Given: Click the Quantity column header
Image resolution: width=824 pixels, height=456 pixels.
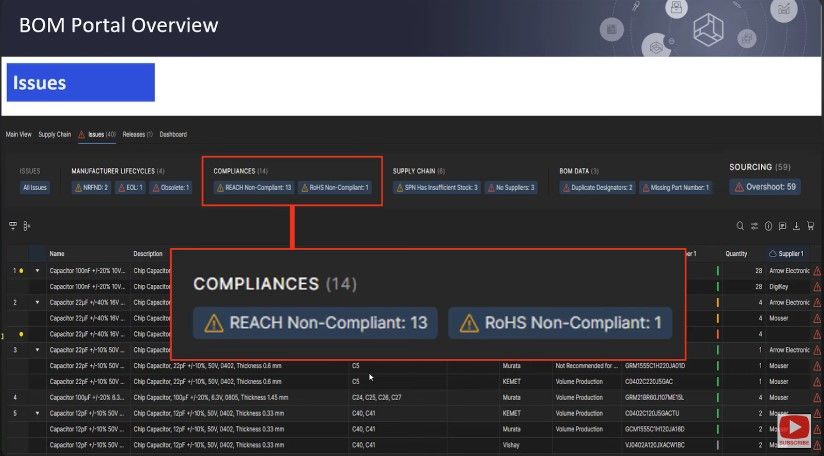Looking at the screenshot, I should coord(736,253).
